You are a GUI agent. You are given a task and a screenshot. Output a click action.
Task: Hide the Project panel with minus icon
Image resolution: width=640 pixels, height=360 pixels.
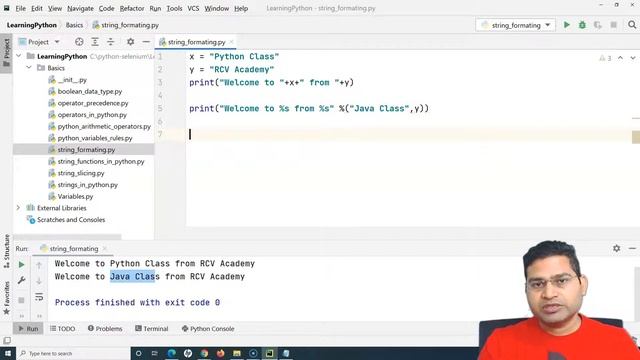click(146, 42)
